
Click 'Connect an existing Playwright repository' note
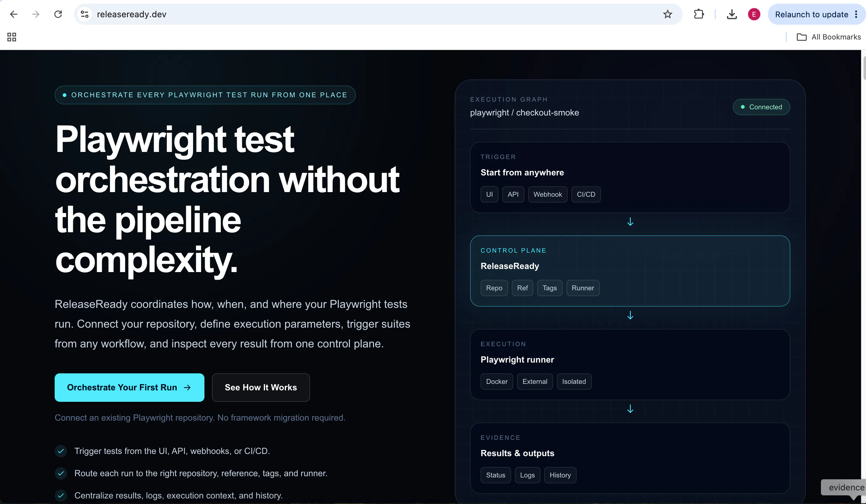200,418
